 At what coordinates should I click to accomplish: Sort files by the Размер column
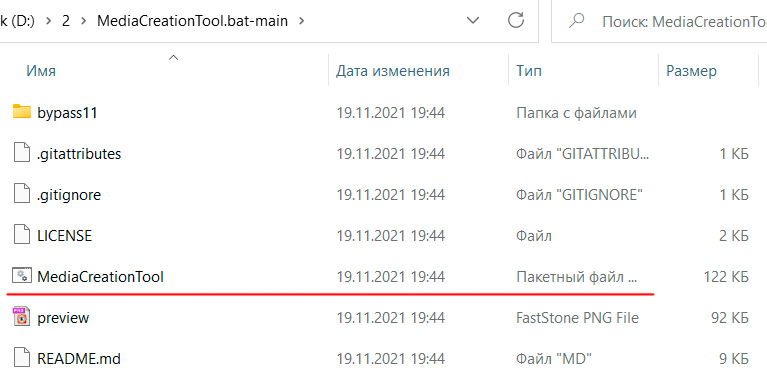tap(691, 71)
